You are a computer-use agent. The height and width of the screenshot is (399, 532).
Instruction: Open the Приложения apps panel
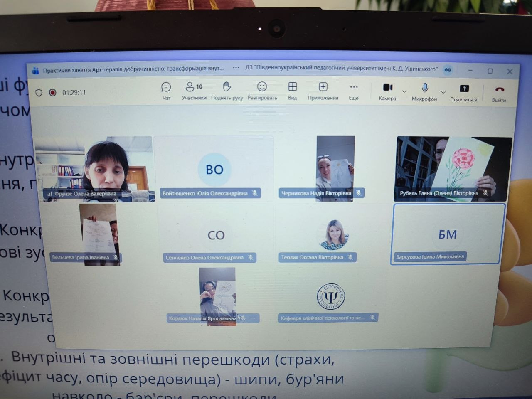323,90
